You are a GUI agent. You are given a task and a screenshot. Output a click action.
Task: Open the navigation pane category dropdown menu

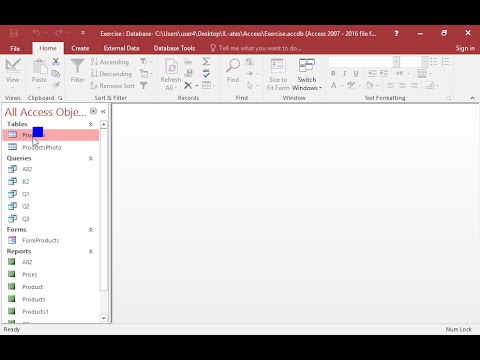[x=93, y=111]
